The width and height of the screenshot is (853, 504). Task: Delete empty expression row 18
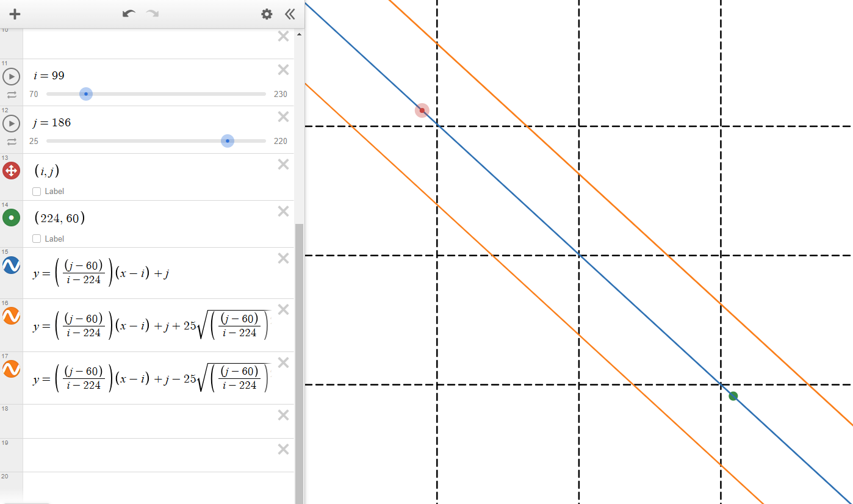pos(283,415)
